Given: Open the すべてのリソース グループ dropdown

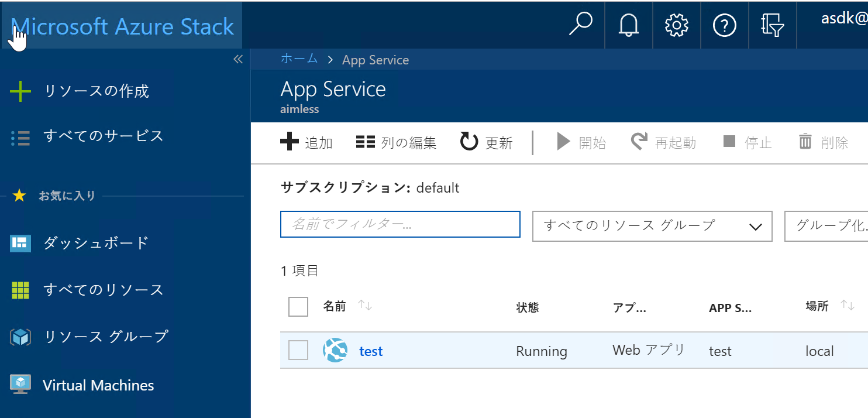Looking at the screenshot, I should point(652,226).
